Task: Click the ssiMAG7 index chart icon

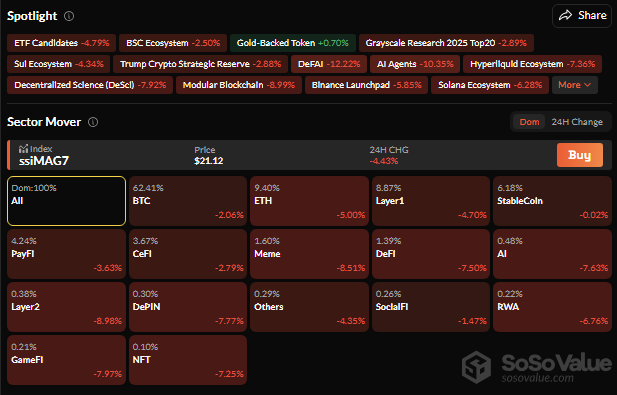Action: point(23,149)
